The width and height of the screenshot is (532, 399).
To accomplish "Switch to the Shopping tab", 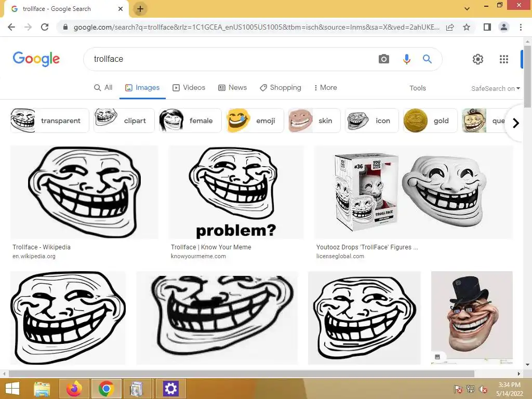I will (281, 87).
